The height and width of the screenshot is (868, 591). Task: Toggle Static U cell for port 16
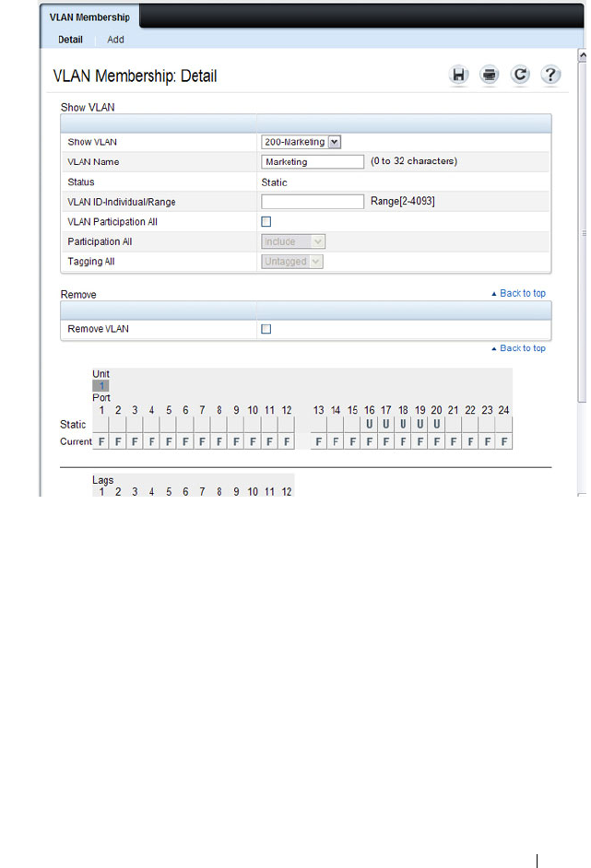(x=370, y=425)
